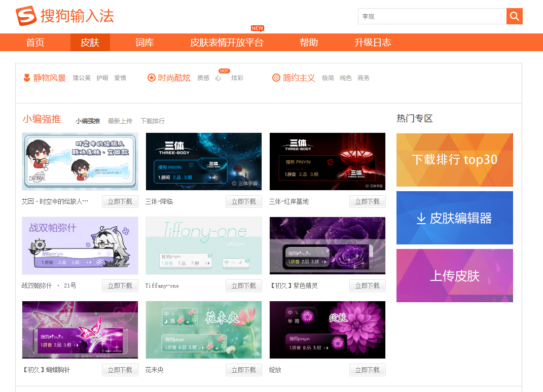Screen dimensions: 543x392
Task: Select the 静物风景 category
Action: [x=50, y=78]
